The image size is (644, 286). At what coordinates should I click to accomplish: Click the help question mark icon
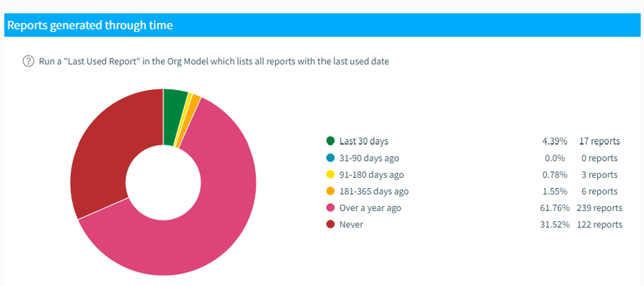[28, 61]
